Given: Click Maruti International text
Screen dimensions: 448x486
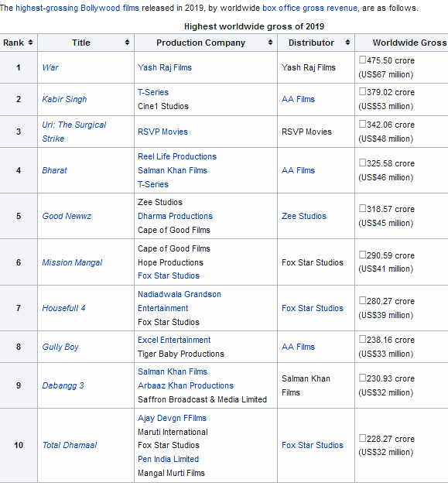Looking at the screenshot, I should point(173,432).
